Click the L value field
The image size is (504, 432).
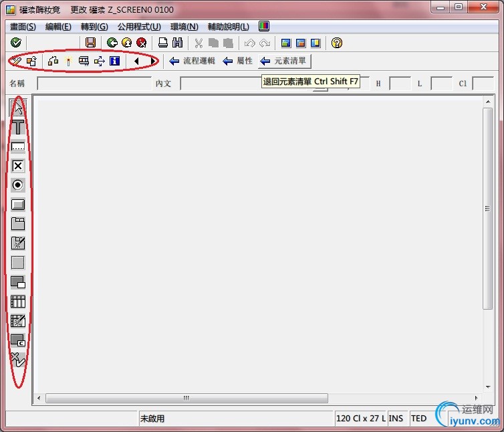click(x=441, y=84)
